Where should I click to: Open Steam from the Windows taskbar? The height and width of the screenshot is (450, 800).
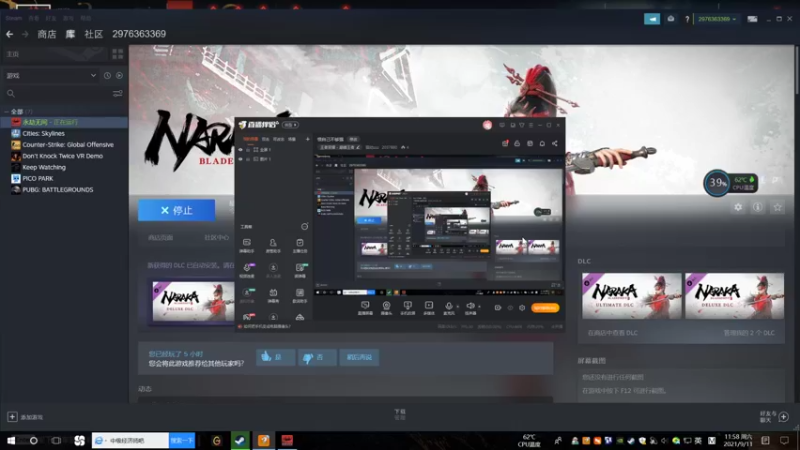tap(240, 440)
